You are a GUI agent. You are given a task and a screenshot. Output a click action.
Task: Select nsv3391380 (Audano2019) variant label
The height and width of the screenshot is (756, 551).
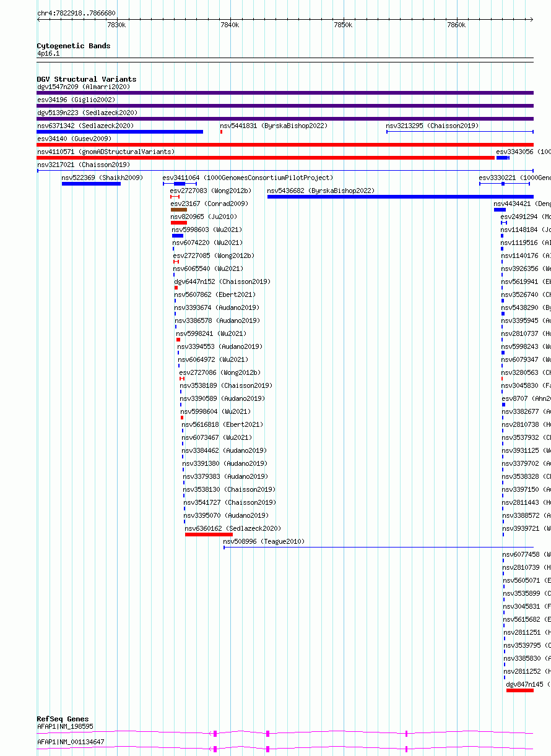point(225,463)
